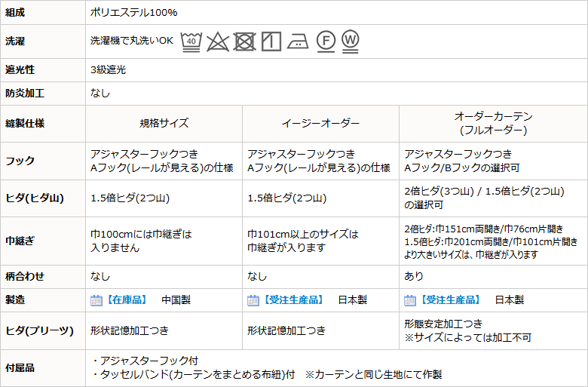The image size is (588, 387).
Task: Select the 規格サイズ column header
Action: click(164, 123)
